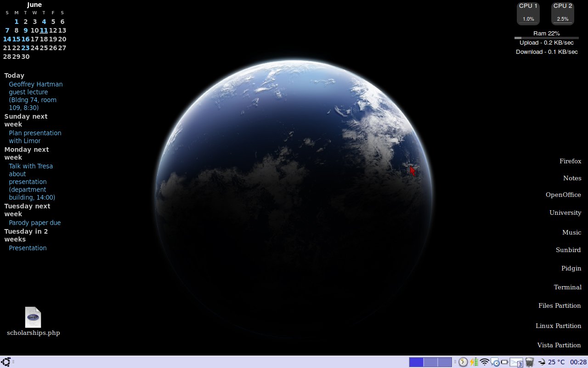Open the Geoffrey Hartman guest lecture event
588x368 pixels.
(x=36, y=96)
